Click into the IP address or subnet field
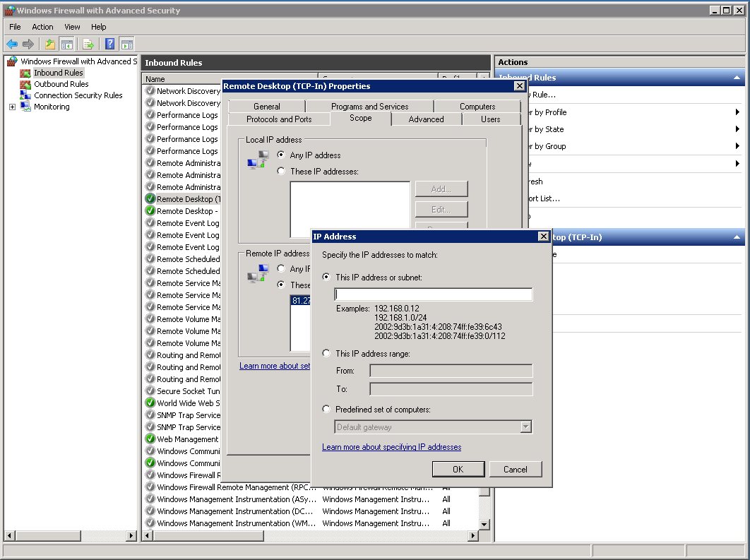Viewport: 750px width, 560px height. pos(434,294)
